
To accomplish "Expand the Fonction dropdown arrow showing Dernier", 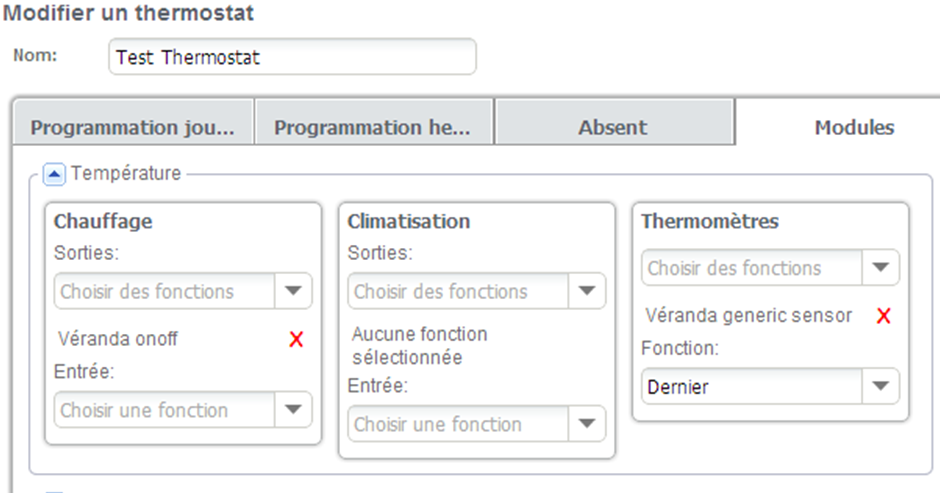I will pyautogui.click(x=880, y=386).
